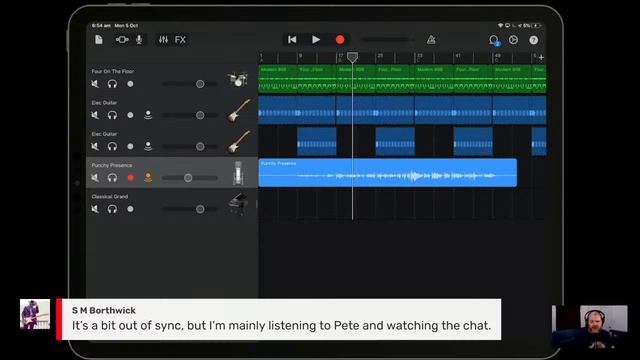Add song section with plus button

click(541, 58)
